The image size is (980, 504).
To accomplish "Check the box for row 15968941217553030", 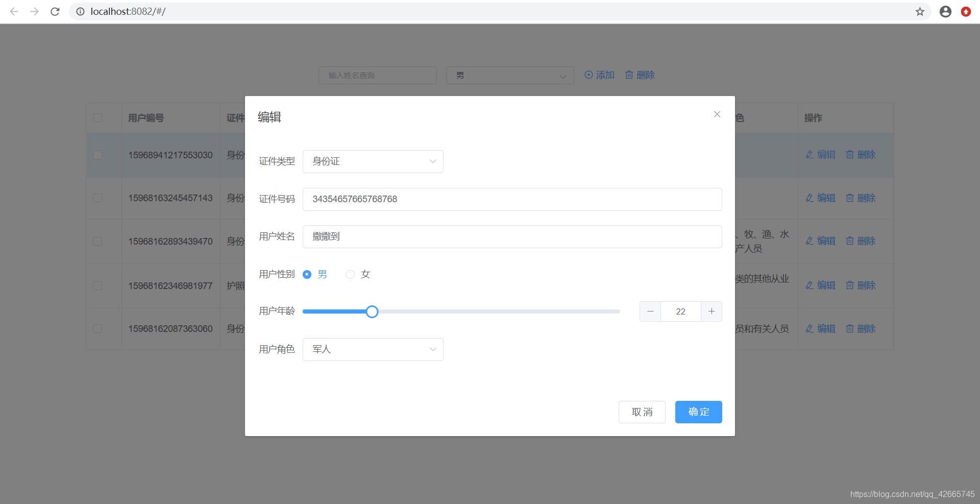I will pos(97,155).
